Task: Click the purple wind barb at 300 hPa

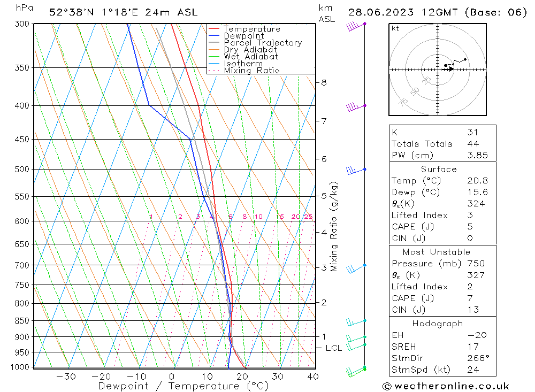Action: tap(356, 26)
